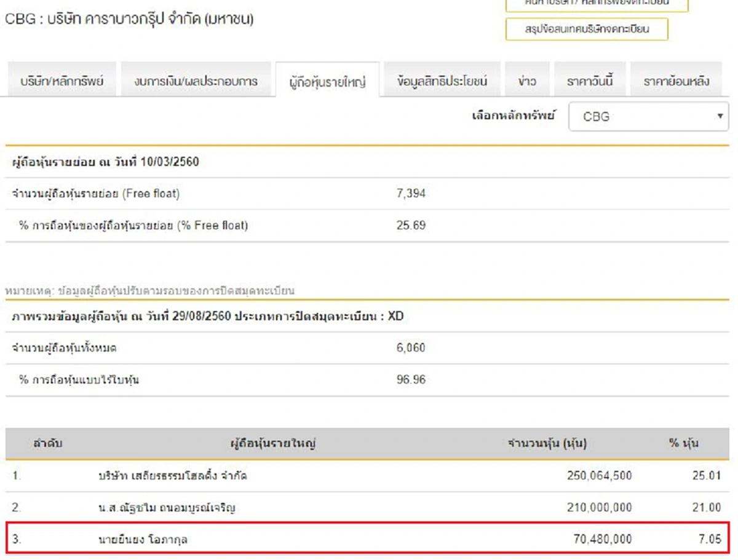Image resolution: width=738 pixels, height=560 pixels.
Task: Click the จำนวนผู้ถือหุ้นรายย่อย (Free float) label
Action: pos(96,194)
